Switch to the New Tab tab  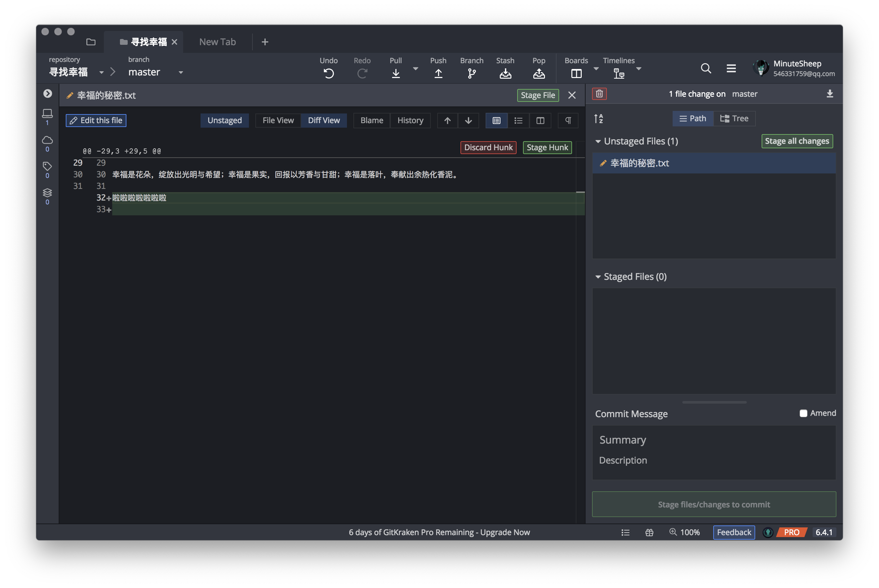tap(218, 42)
